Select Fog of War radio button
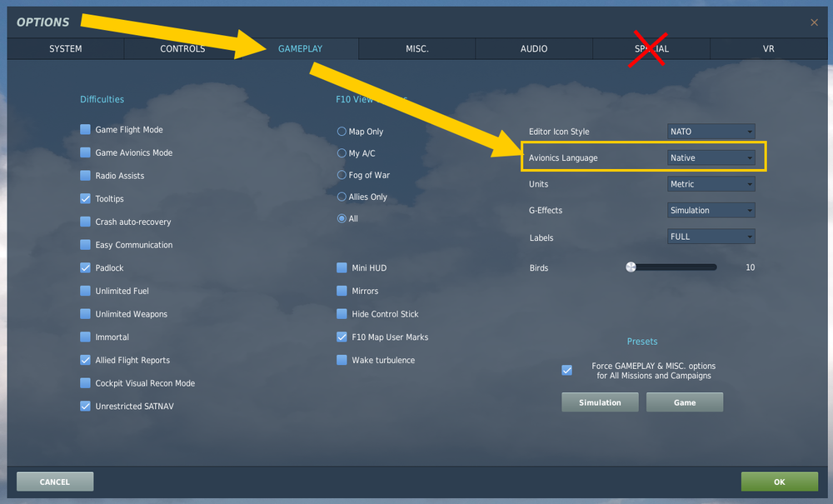Image resolution: width=833 pixels, height=504 pixels. click(x=342, y=175)
